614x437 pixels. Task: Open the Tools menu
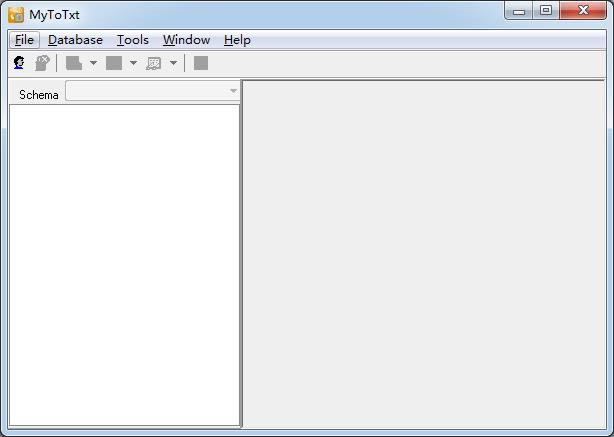click(133, 40)
